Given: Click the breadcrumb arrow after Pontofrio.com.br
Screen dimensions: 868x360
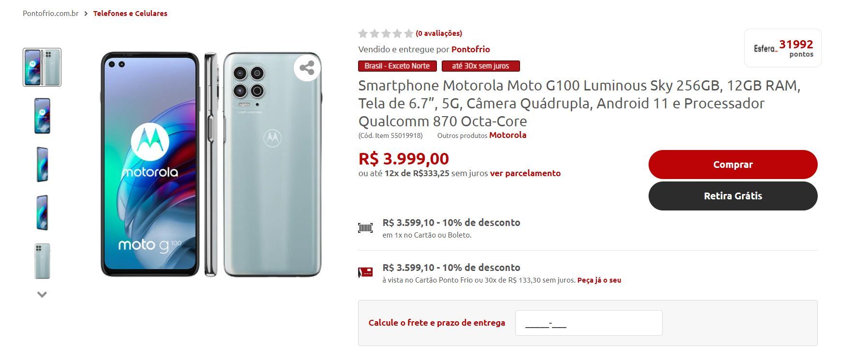Looking at the screenshot, I should coord(86,14).
